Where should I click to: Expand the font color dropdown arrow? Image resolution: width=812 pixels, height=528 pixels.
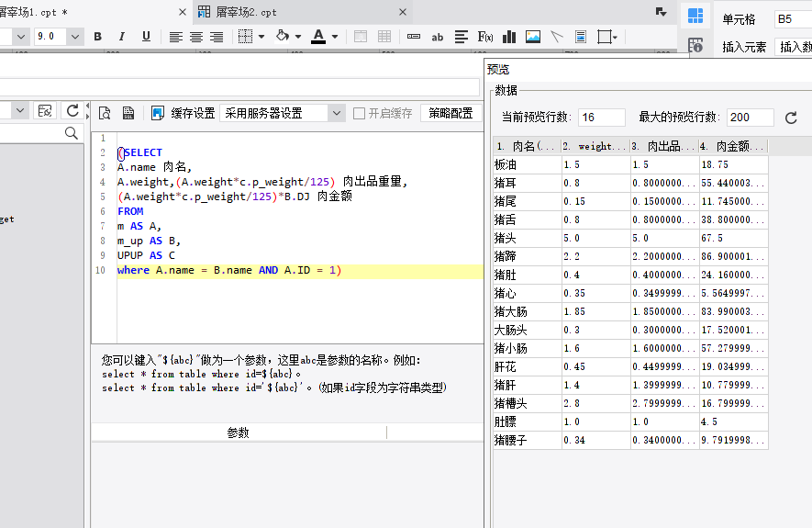pyautogui.click(x=335, y=37)
